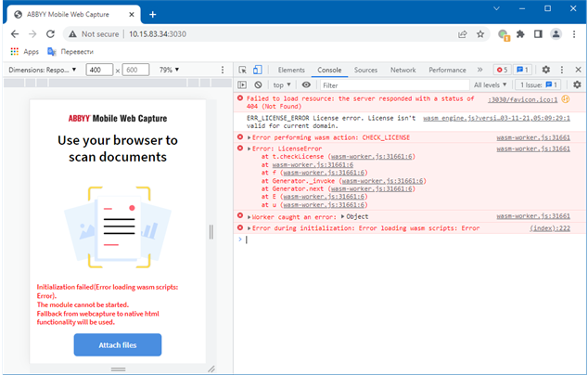Open the Перевести translate bookmark
Viewport: 588px width, 375px height.
coord(70,51)
